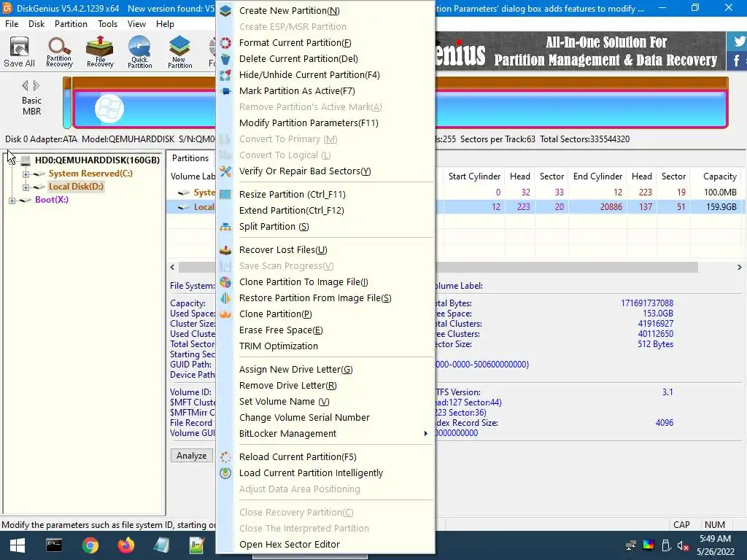This screenshot has width=747, height=560.
Task: Expand the Local Disk(D:) tree node
Action: tap(26, 187)
